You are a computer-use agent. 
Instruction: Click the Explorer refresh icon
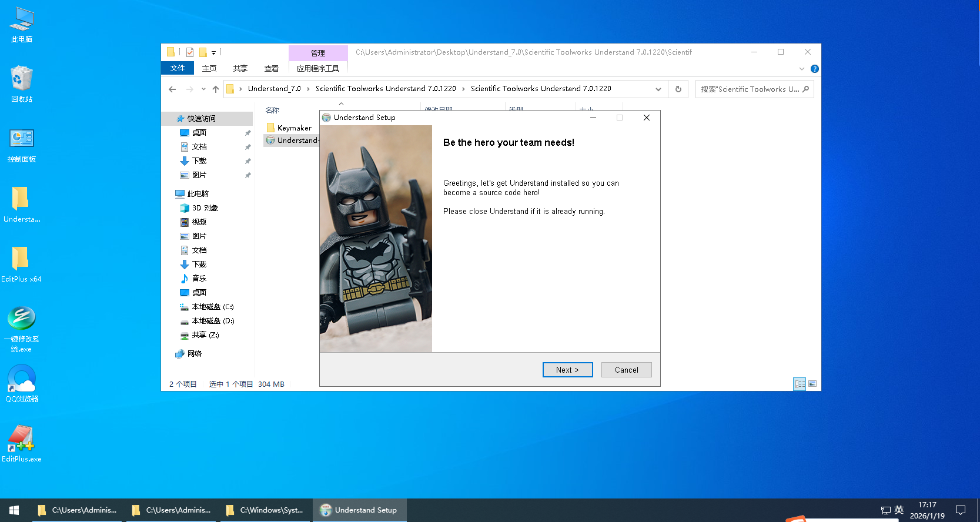678,89
